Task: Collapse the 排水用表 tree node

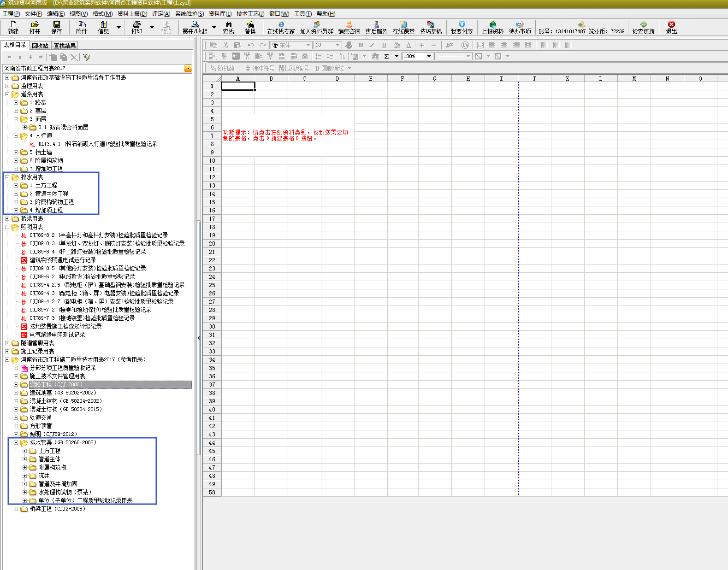Action: point(7,177)
